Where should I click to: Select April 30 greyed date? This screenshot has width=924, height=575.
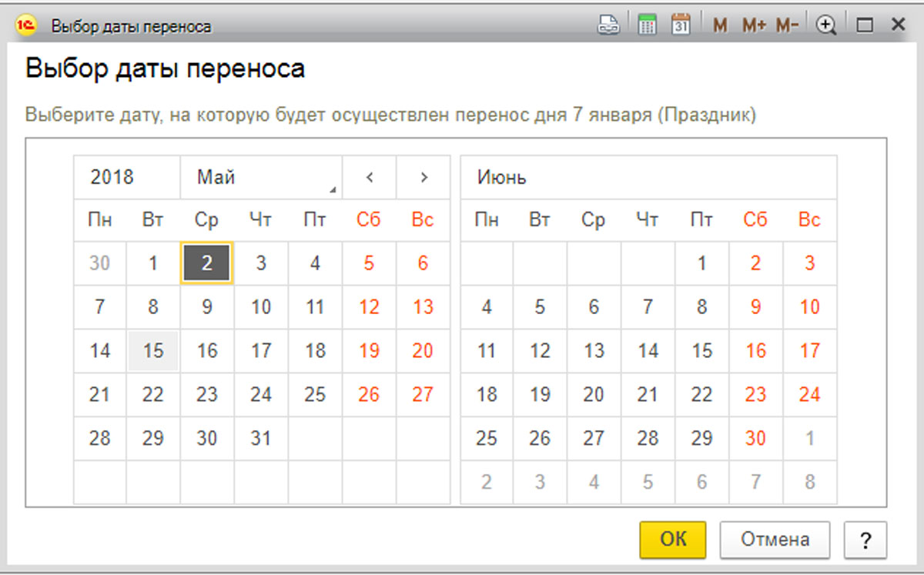pyautogui.click(x=99, y=263)
